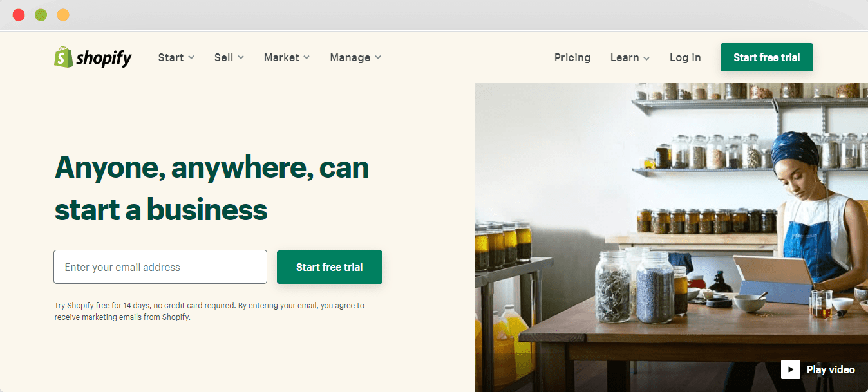Open the Log in link
Screen dimensions: 868x392
(x=685, y=57)
